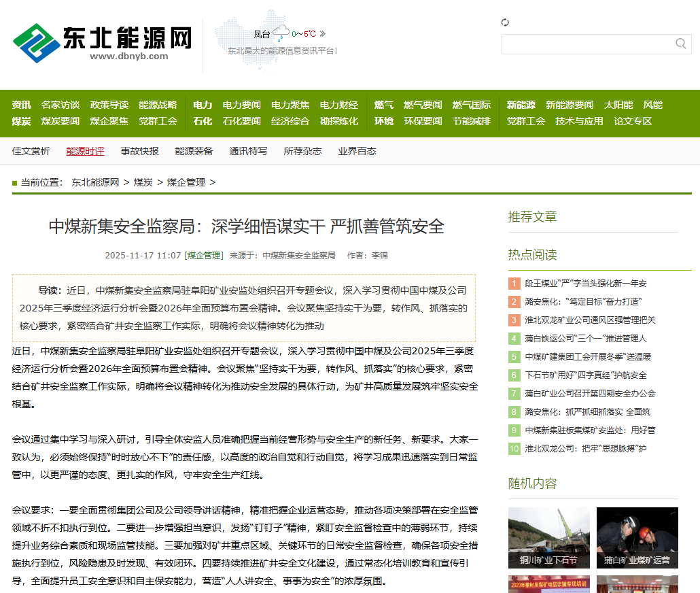
Task: Open the 电力 navigation category
Action: tap(203, 105)
